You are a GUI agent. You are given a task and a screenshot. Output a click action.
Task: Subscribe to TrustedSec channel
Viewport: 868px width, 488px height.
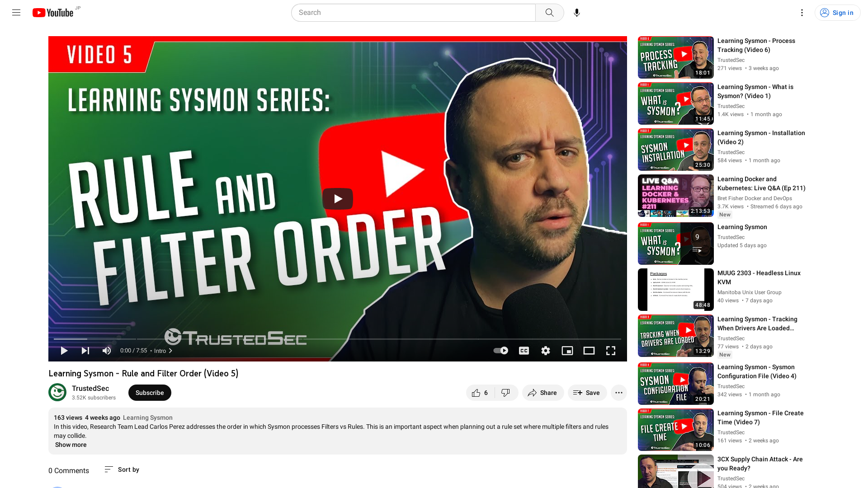pyautogui.click(x=149, y=393)
